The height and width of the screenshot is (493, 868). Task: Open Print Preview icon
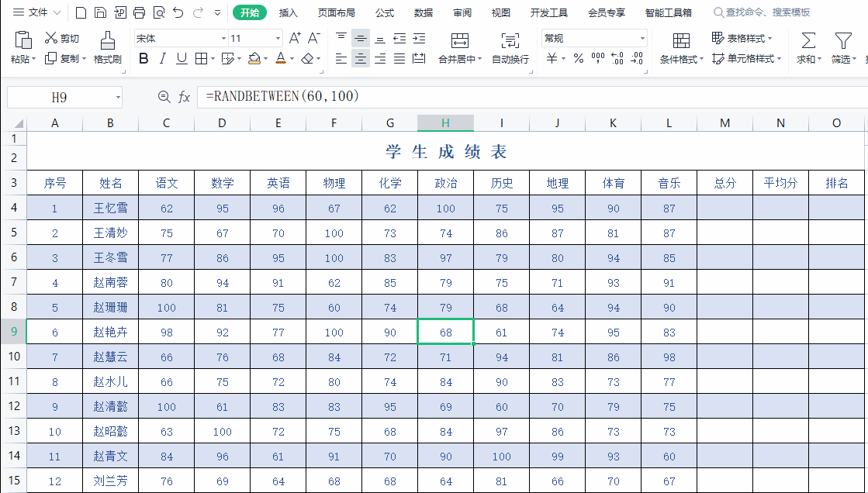[x=158, y=12]
